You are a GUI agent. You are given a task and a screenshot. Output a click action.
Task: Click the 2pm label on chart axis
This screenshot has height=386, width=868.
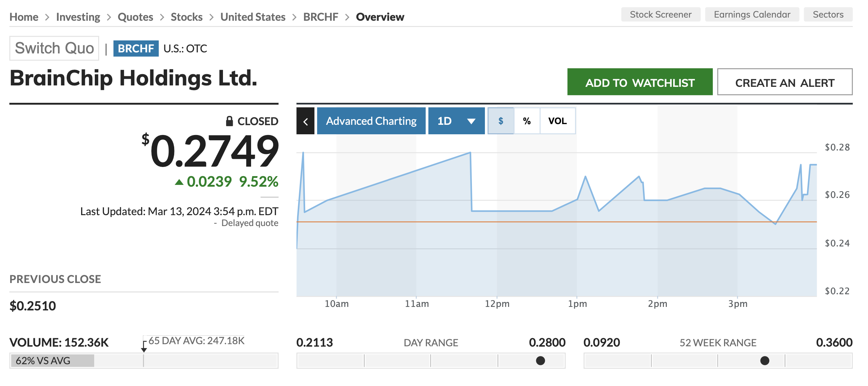657,304
